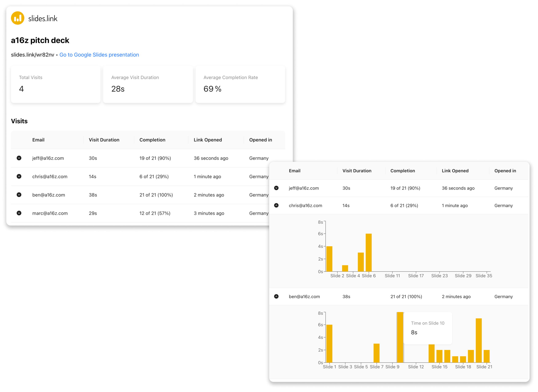Expand ben@a16z.com row in main Visits table
The height and width of the screenshot is (392, 538).
pos(19,195)
